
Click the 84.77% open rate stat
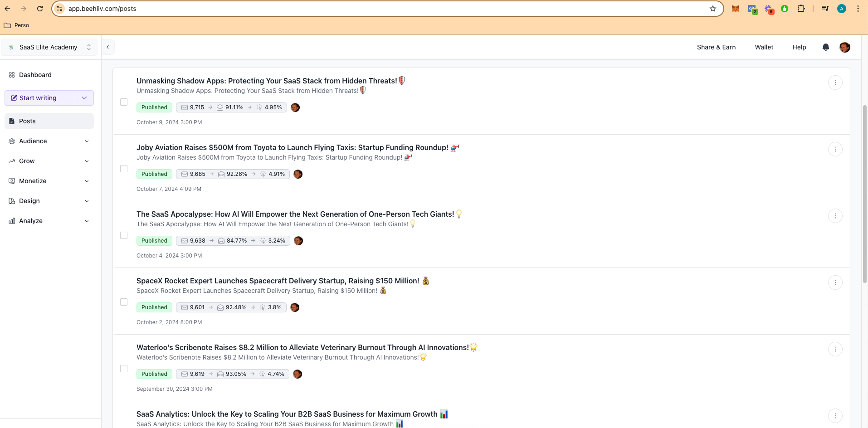pyautogui.click(x=233, y=241)
